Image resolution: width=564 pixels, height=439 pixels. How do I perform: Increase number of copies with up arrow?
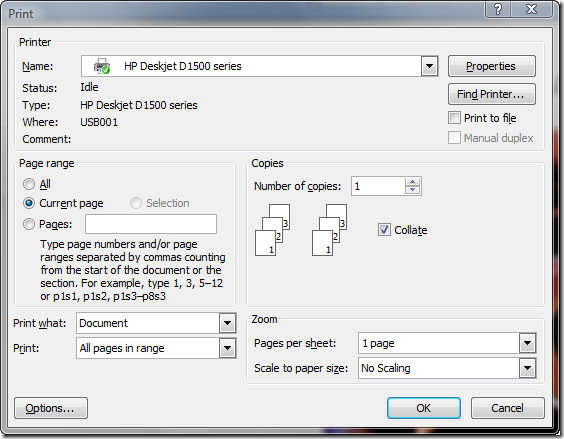click(x=413, y=182)
